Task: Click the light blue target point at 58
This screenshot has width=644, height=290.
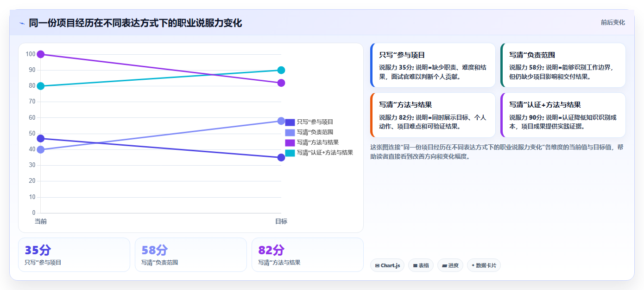Action: 281,121
